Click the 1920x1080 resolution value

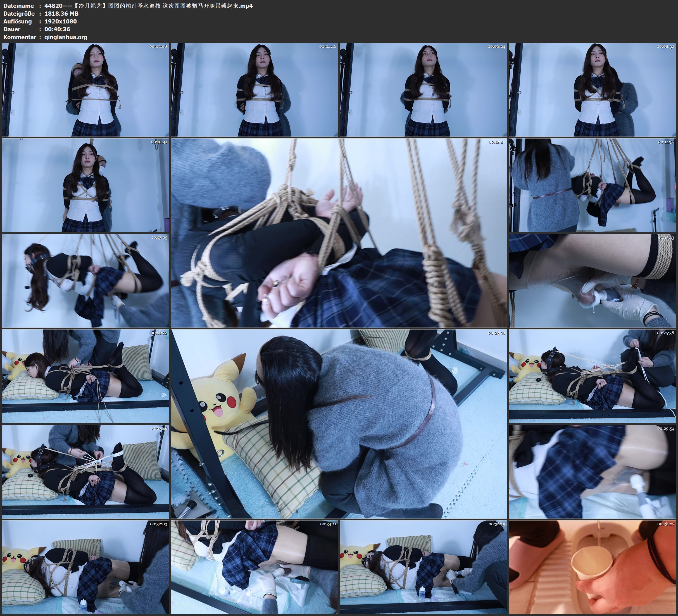coord(61,21)
